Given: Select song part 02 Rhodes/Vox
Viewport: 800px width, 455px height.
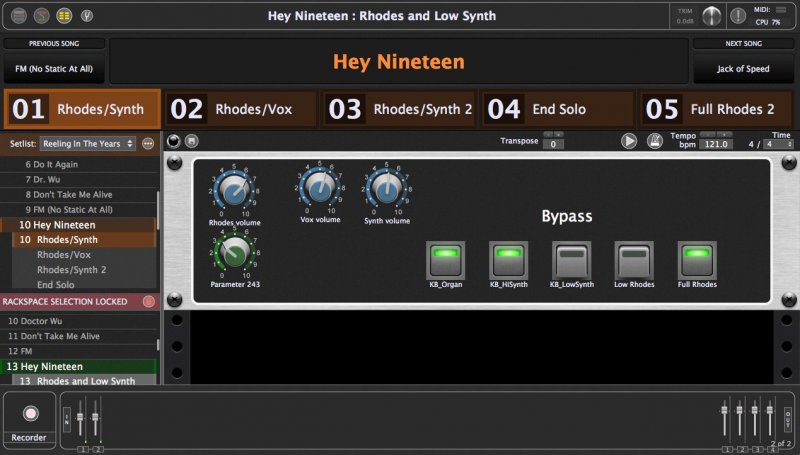Looking at the screenshot, I should (x=240, y=109).
